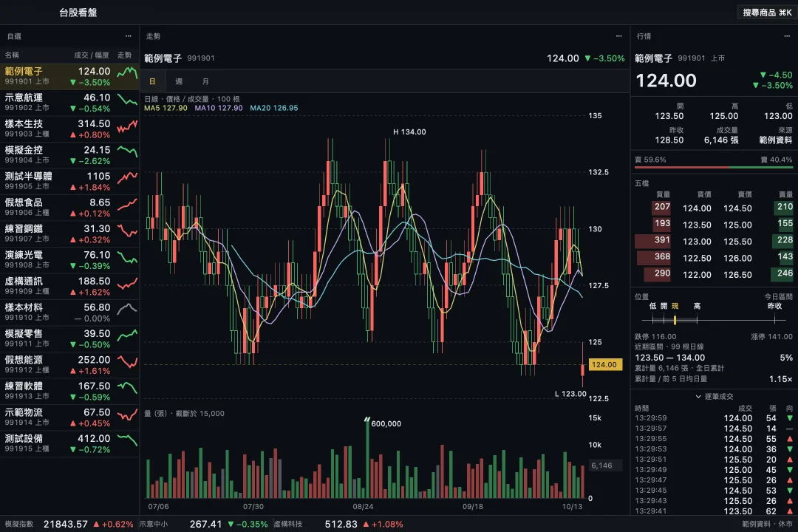Click the 範例電子 sparkline trend icon
Screen dimensions: 798x532
127,73
